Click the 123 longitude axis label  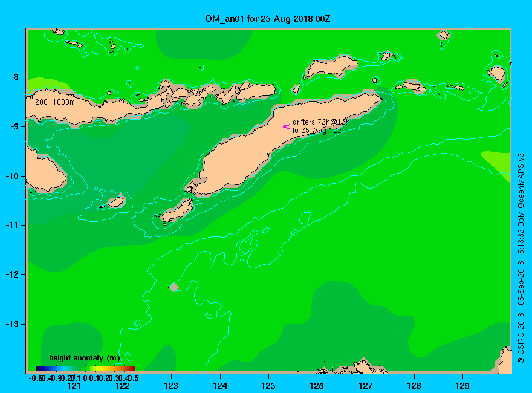click(x=171, y=386)
